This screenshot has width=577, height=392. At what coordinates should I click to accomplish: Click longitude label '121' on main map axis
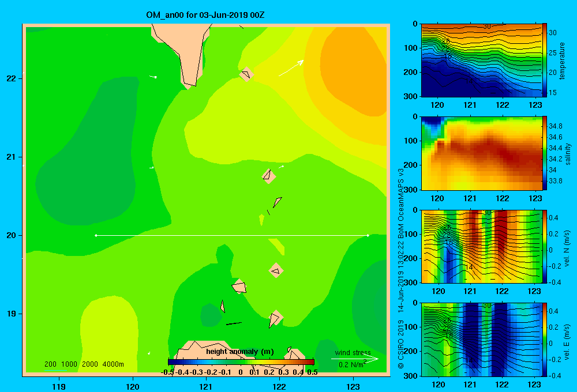point(206,386)
